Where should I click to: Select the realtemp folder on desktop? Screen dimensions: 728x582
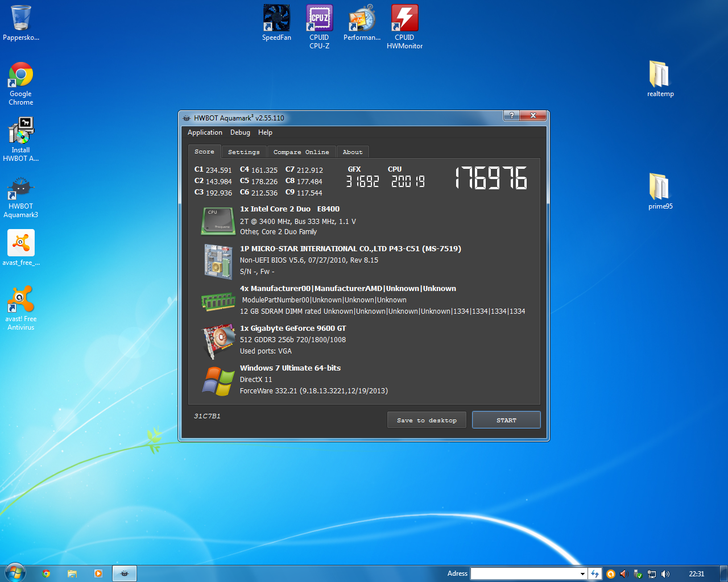[660, 79]
